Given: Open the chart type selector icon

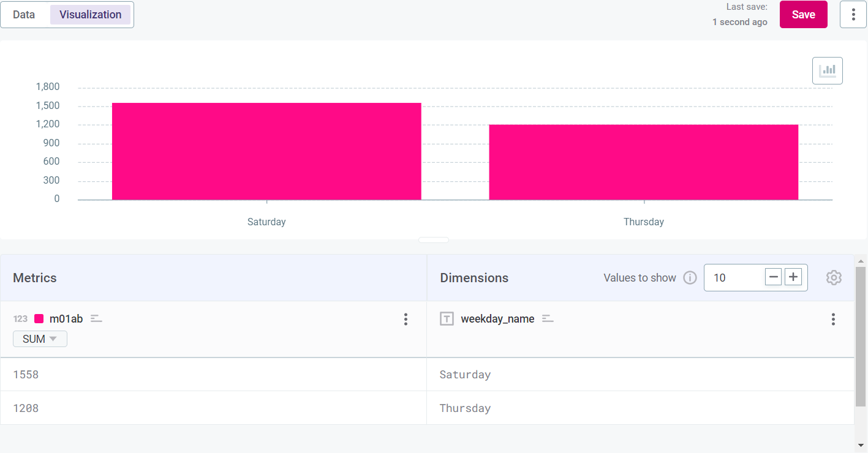Looking at the screenshot, I should [828, 70].
